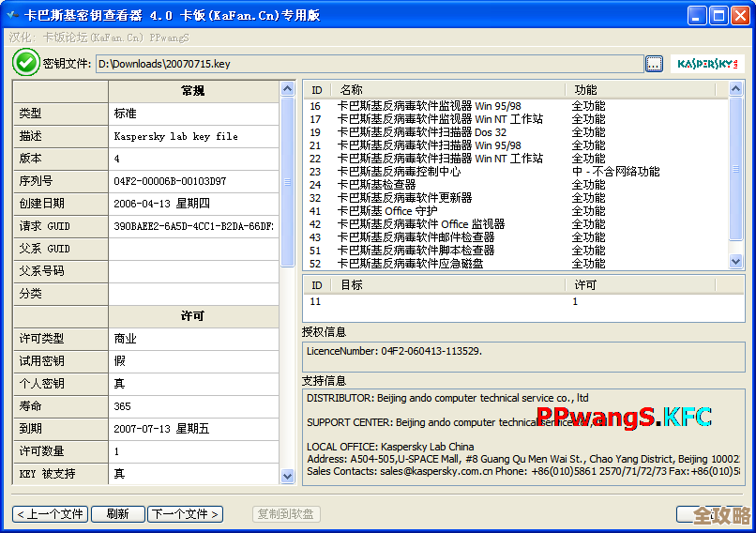756x533 pixels.
Task: Click the 复制到软盘 copy to floppy button
Action: (286, 514)
